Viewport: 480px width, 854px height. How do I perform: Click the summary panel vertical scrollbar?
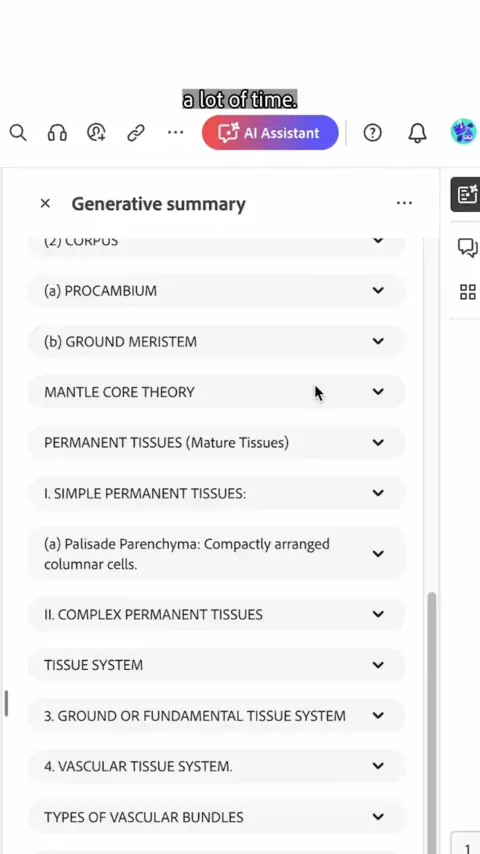click(432, 719)
